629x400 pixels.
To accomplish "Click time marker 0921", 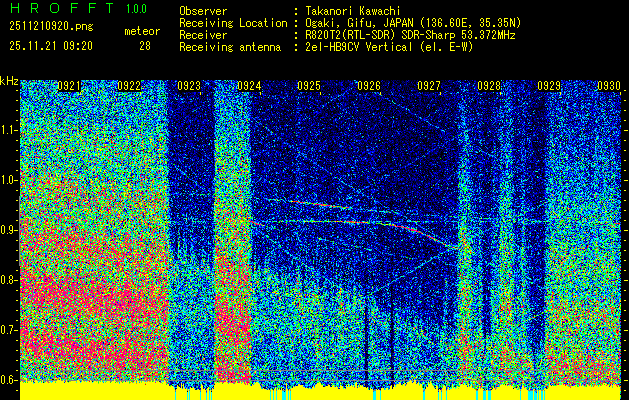I will pyautogui.click(x=69, y=85).
